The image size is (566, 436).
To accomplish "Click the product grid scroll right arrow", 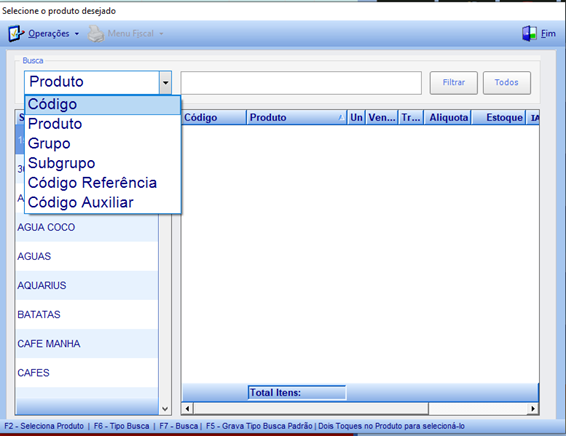I will tap(533, 409).
